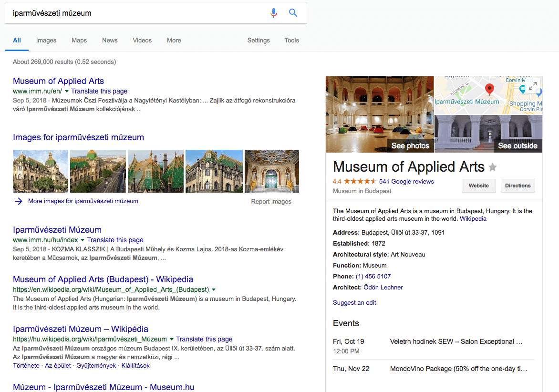This screenshot has height=392, width=559.
Task: Open the Kiállítások sitelink
Action: pyautogui.click(x=135, y=366)
